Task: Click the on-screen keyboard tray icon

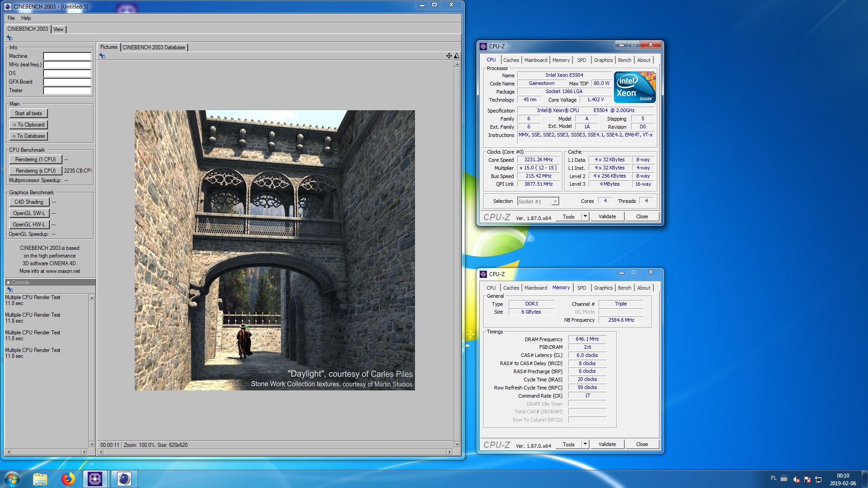Action: [x=784, y=479]
